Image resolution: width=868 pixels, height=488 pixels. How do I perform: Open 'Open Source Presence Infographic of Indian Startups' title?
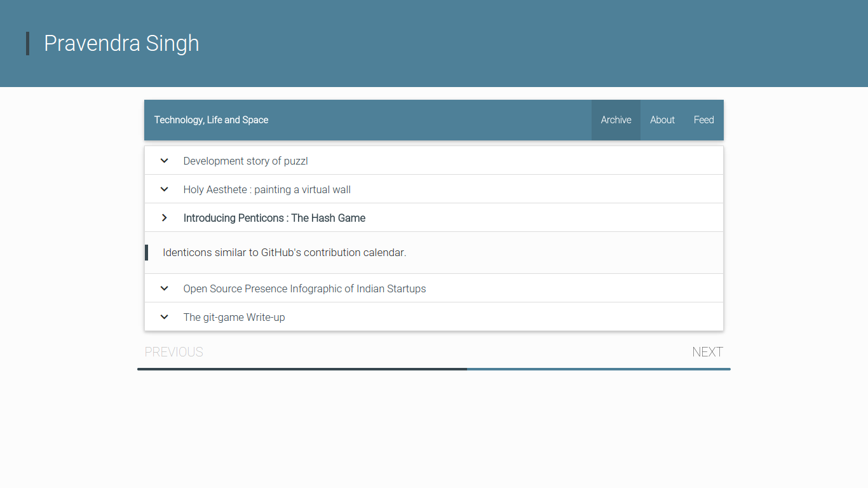(305, 289)
